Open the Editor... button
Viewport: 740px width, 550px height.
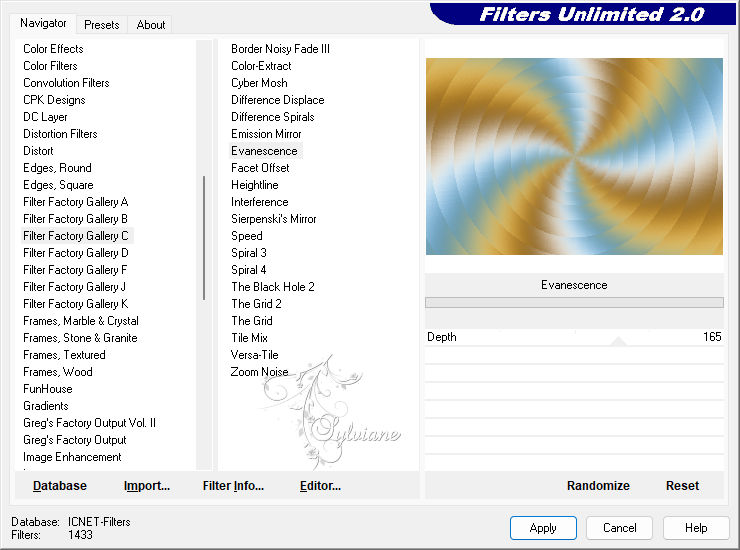(320, 485)
